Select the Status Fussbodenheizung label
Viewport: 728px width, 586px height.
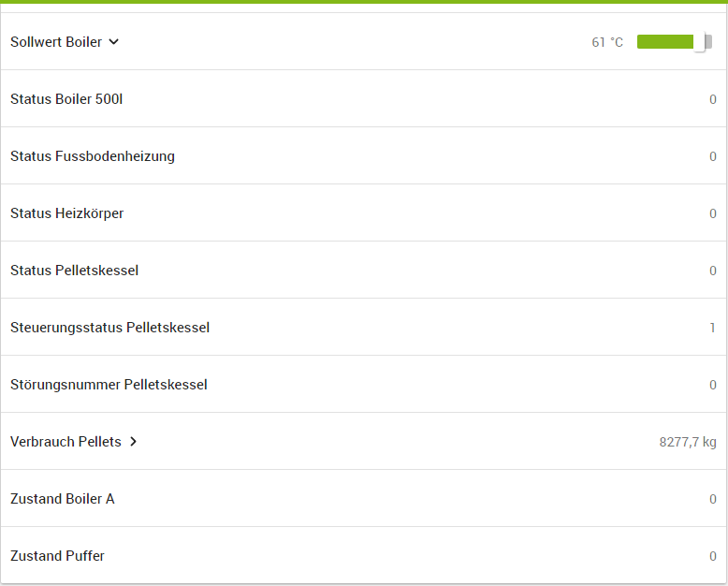93,156
